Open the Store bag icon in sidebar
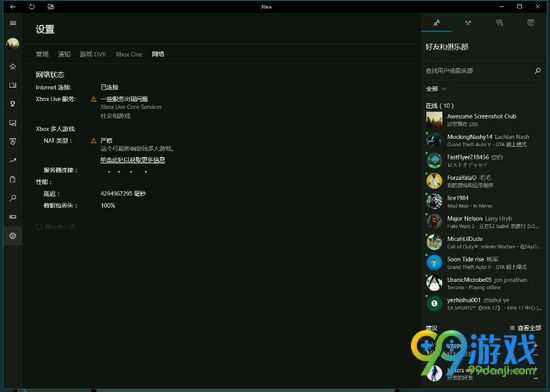The height and width of the screenshot is (392, 550). coord(13,180)
